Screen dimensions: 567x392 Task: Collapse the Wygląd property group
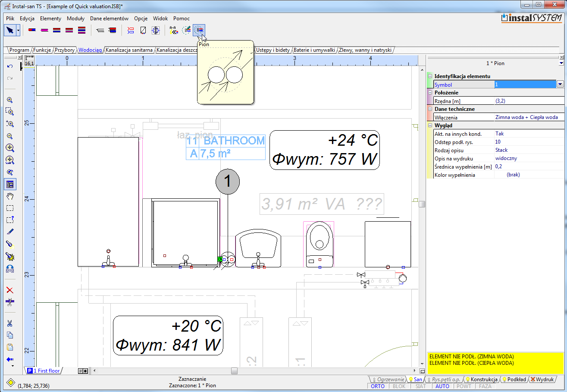click(x=429, y=125)
